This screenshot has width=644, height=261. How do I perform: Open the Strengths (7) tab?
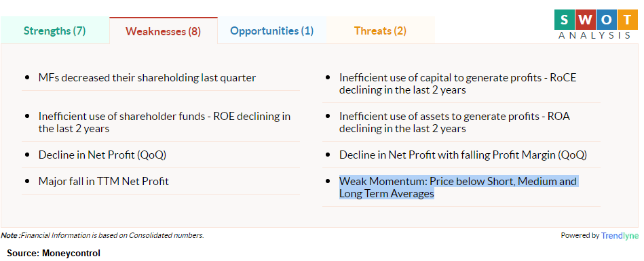pyautogui.click(x=54, y=31)
